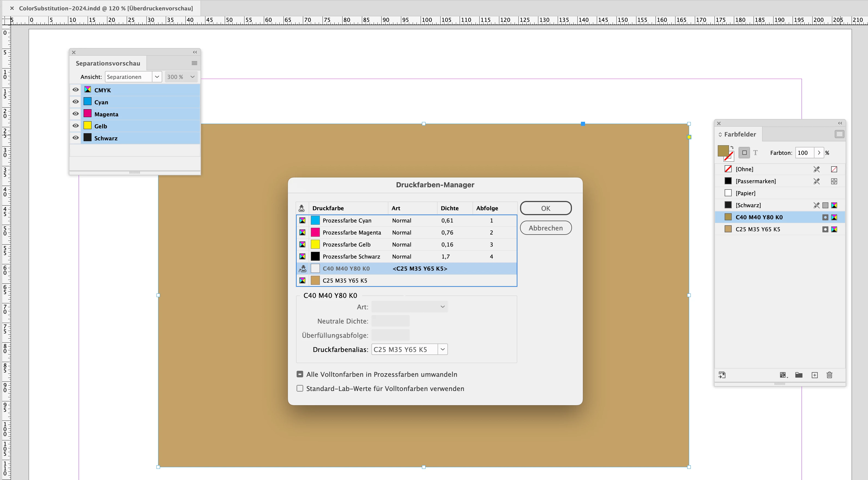The width and height of the screenshot is (868, 480).
Task: Select the ColorSubstitution-2024.indd document tab
Action: coord(105,8)
